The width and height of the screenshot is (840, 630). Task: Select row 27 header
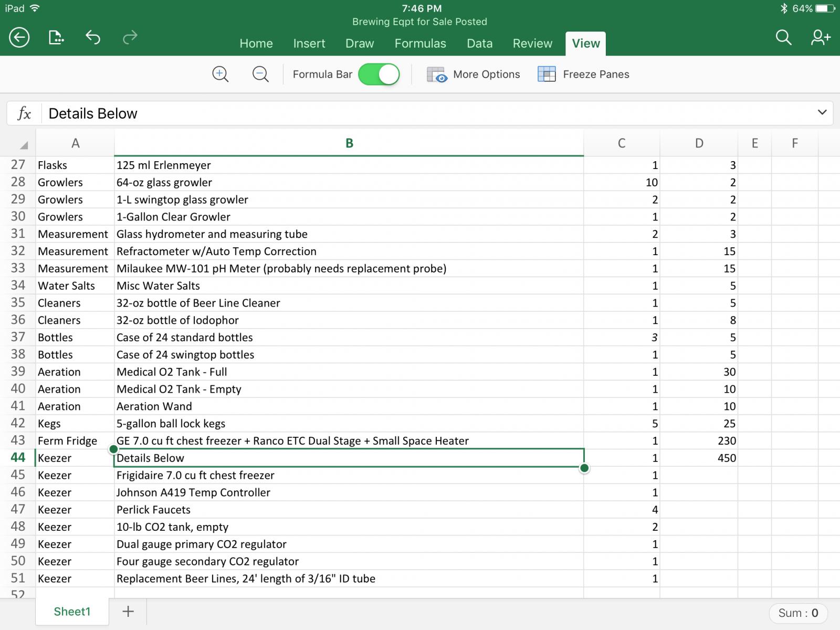(x=18, y=165)
